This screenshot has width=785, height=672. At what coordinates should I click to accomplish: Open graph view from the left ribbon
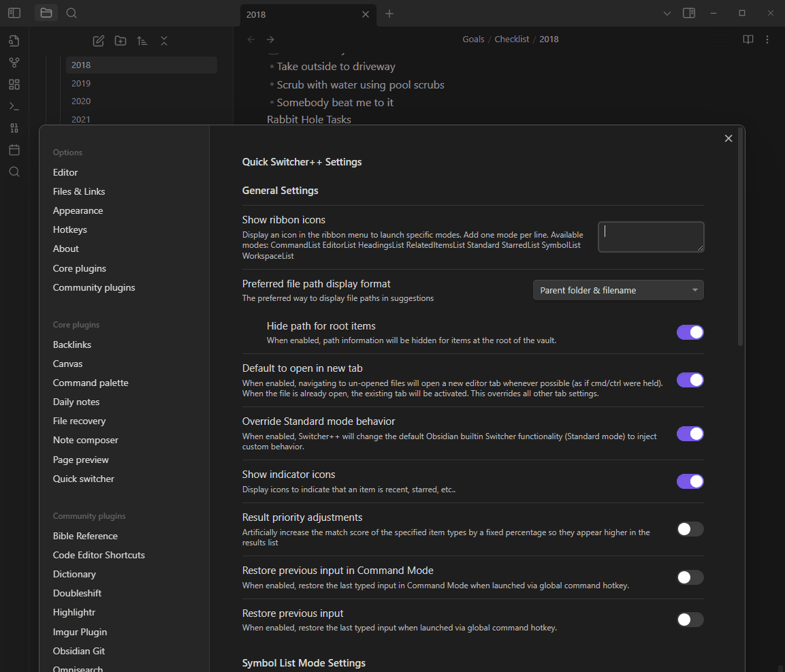pyautogui.click(x=14, y=63)
